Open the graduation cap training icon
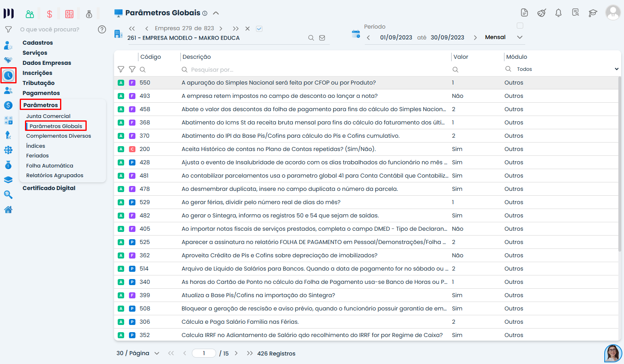Viewport: 624px width, 364px height. tap(593, 13)
